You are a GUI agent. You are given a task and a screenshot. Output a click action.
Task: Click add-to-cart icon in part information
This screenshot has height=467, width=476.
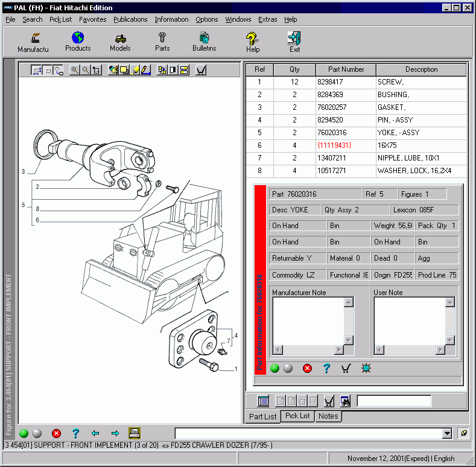coord(346,368)
